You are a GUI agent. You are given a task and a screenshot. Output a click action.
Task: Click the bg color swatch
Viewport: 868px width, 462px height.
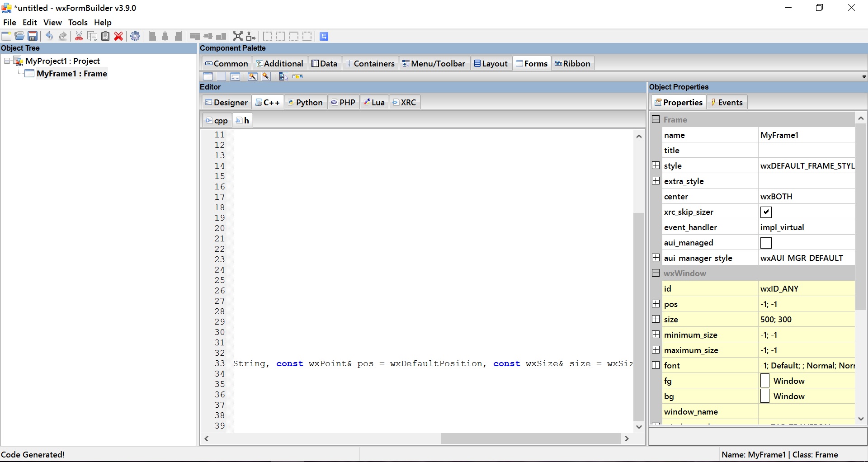click(765, 396)
